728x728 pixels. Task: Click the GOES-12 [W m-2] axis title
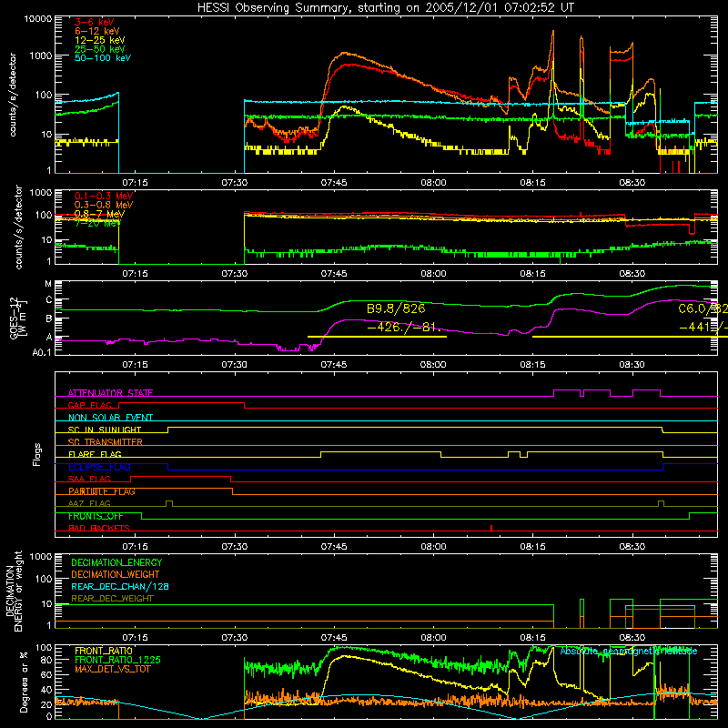[x=18, y=318]
